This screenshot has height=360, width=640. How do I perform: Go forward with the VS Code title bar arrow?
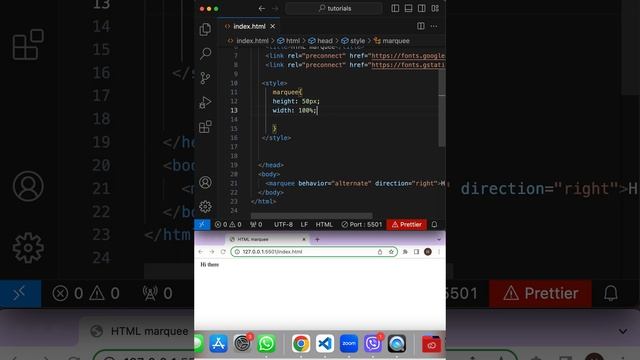(275, 8)
